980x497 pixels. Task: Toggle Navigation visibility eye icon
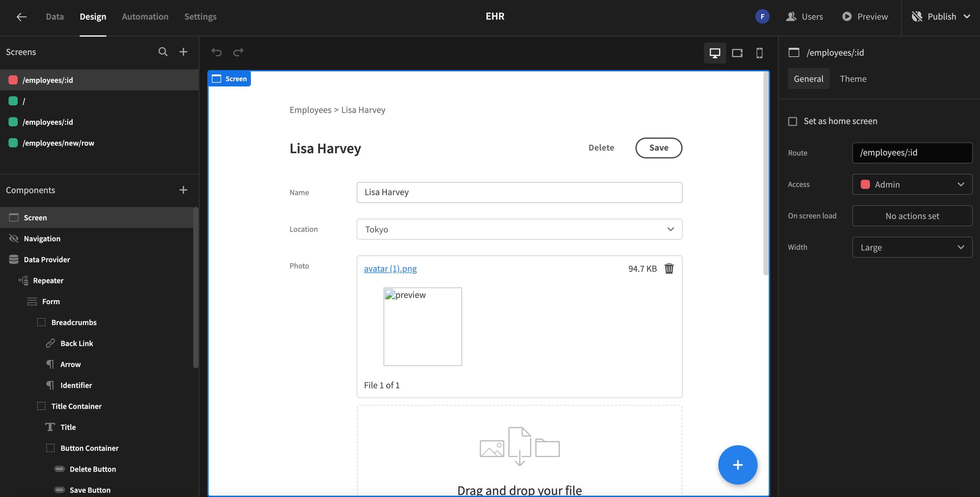[x=14, y=238]
